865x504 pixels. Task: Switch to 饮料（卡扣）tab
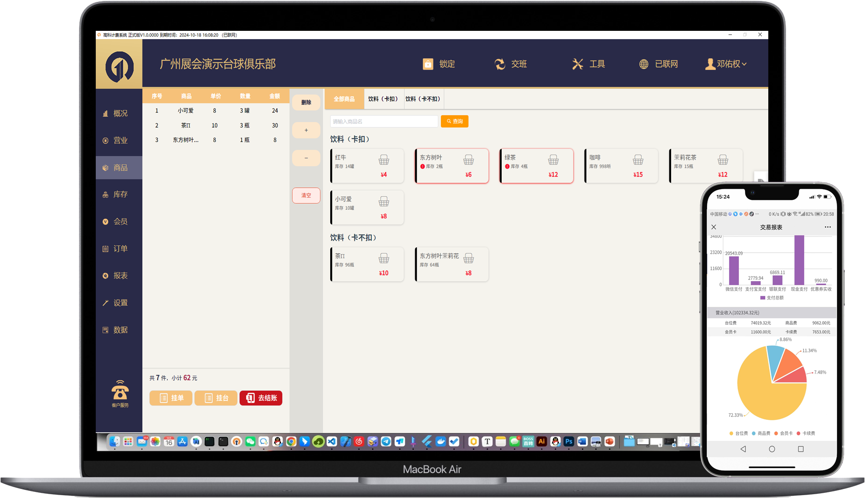(x=383, y=99)
